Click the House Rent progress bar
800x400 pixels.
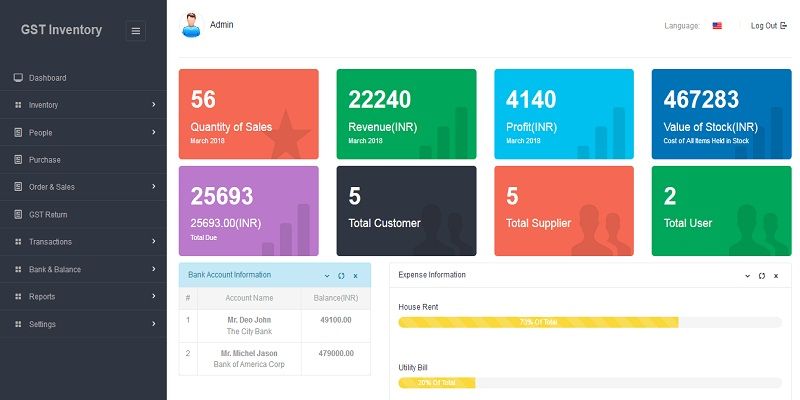point(590,322)
